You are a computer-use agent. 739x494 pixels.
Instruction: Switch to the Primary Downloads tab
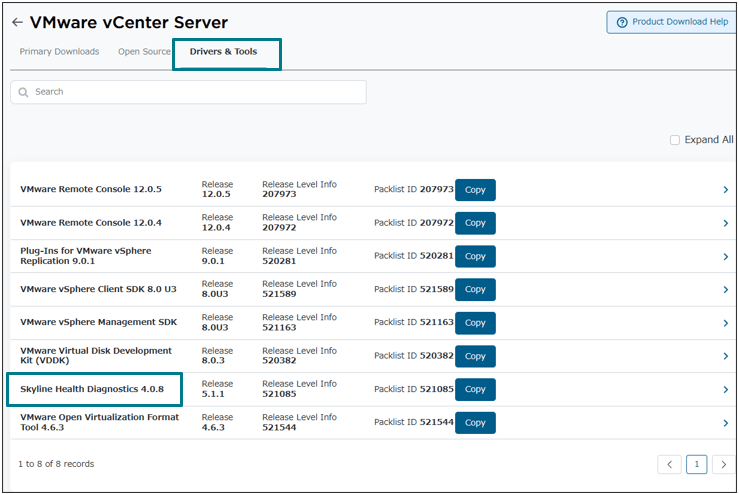59,52
